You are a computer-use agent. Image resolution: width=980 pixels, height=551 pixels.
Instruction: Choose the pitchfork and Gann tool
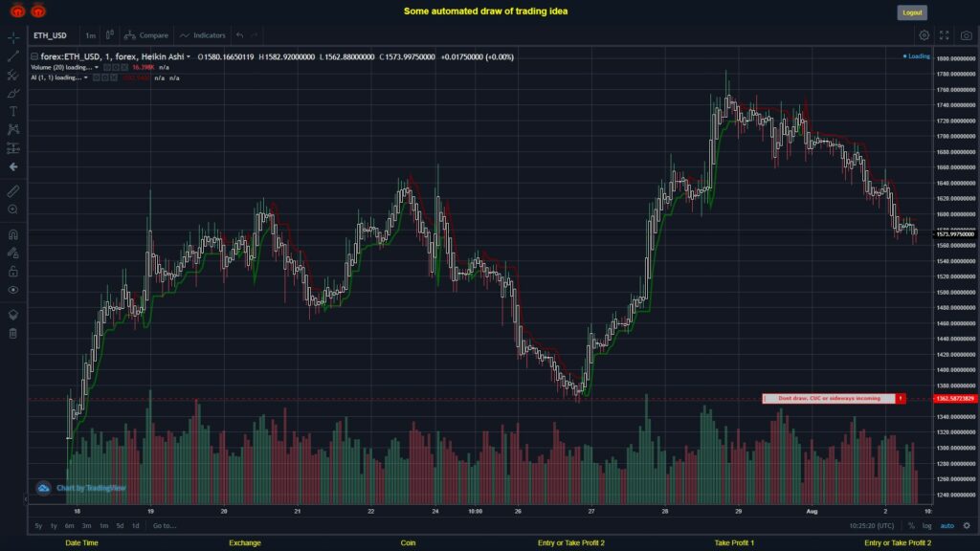pyautogui.click(x=13, y=75)
